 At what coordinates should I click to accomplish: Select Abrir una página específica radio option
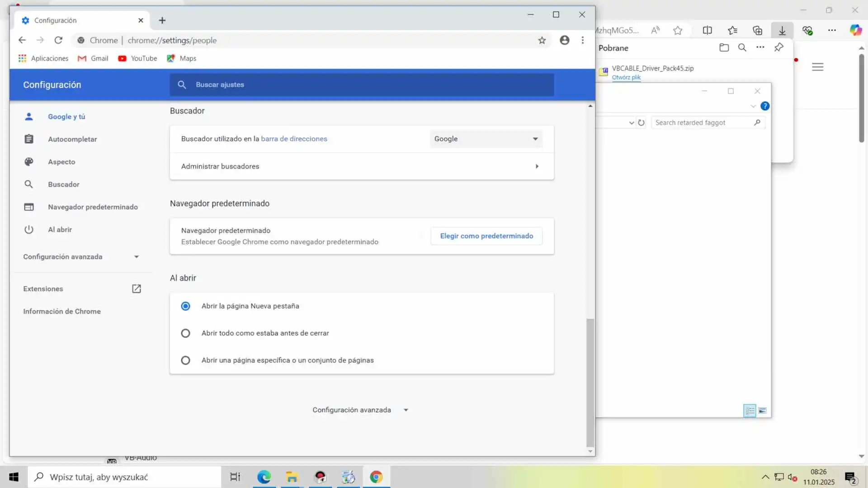pyautogui.click(x=185, y=361)
